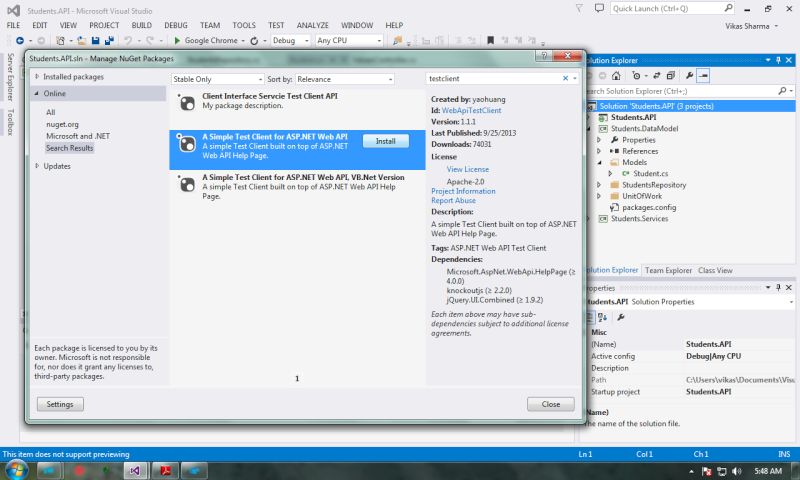Select Student.cs in Solution Explorer
The height and width of the screenshot is (480, 800).
[x=651, y=173]
